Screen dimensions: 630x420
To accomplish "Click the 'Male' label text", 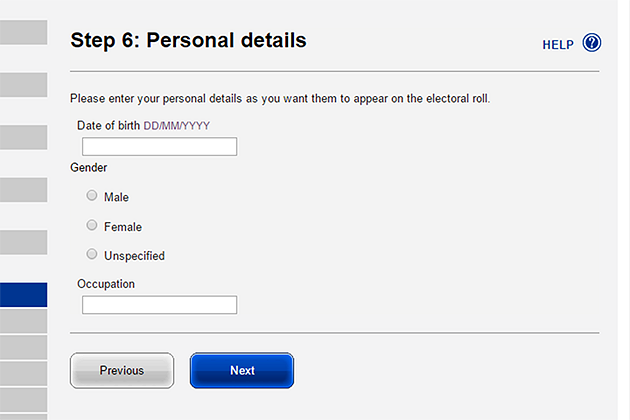I will coord(116,197).
